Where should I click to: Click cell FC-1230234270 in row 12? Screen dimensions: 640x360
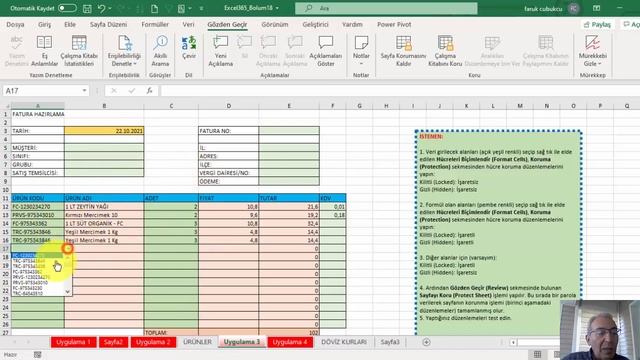tap(38, 207)
